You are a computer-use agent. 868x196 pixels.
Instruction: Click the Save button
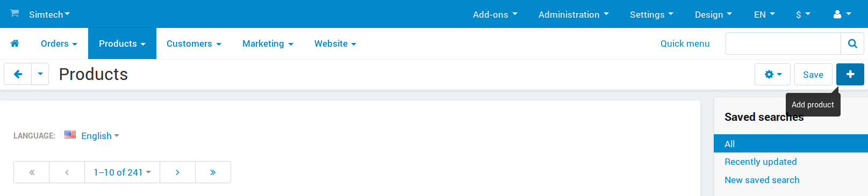coord(813,75)
